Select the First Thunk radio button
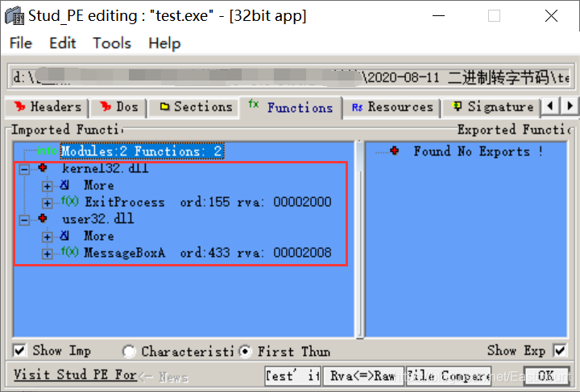This screenshot has height=392, width=580. click(x=245, y=351)
